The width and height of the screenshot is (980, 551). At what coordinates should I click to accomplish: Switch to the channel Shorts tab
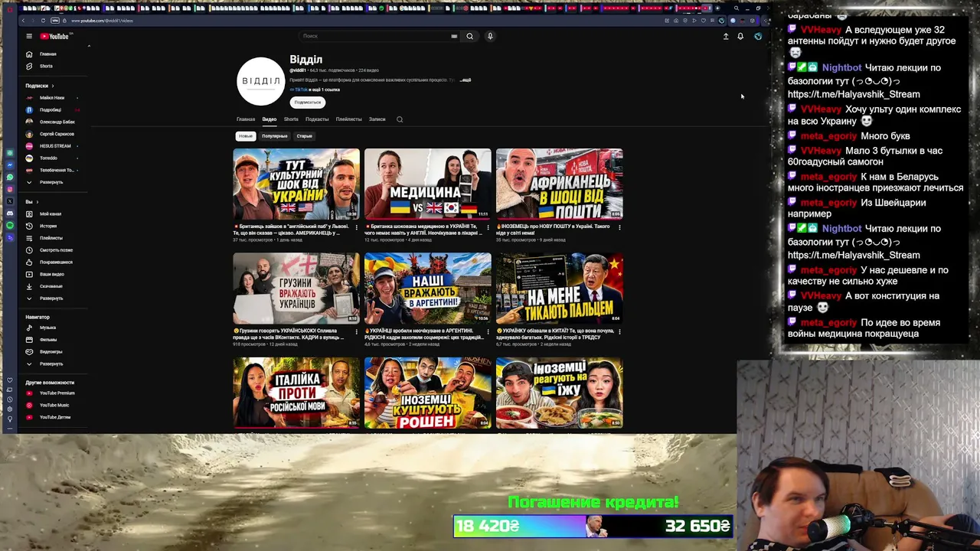click(x=291, y=119)
